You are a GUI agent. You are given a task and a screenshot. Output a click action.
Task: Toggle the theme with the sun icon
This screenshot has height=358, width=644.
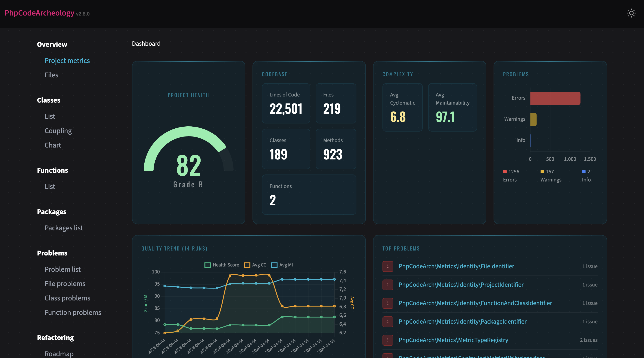pos(631,13)
